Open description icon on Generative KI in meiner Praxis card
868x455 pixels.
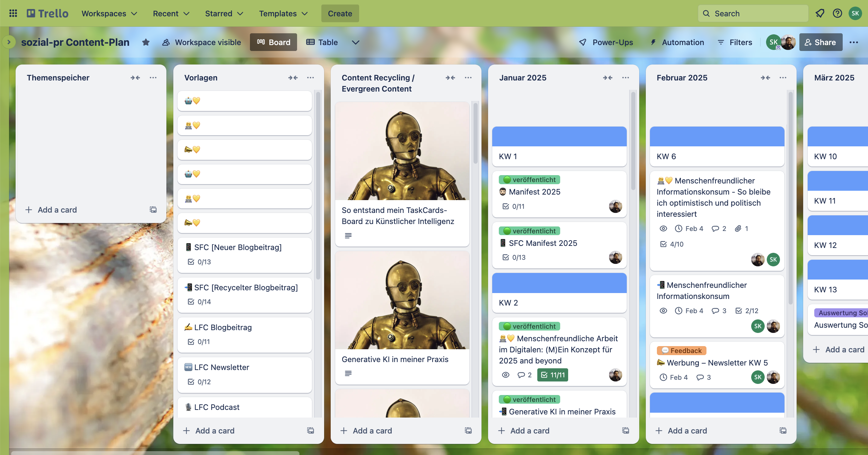pos(348,374)
